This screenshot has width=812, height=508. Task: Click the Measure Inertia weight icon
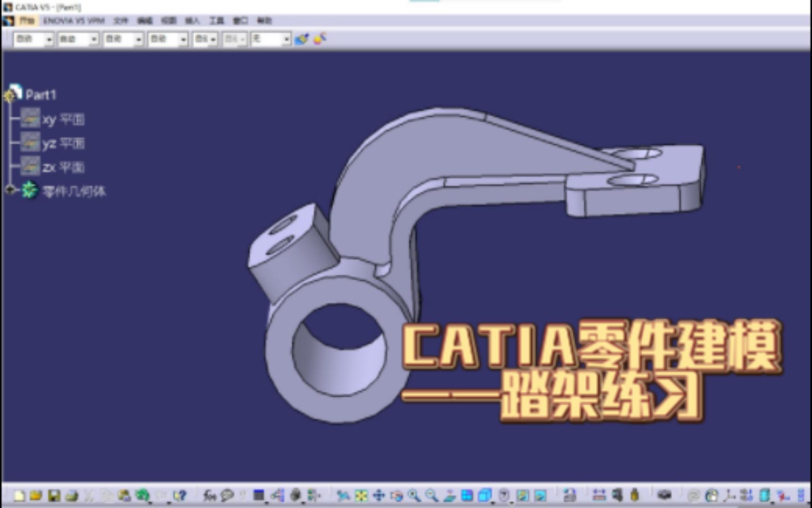point(635,495)
